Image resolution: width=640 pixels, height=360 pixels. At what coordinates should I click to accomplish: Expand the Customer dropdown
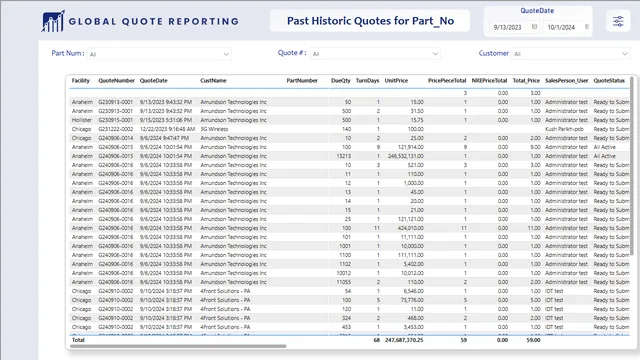624,54
